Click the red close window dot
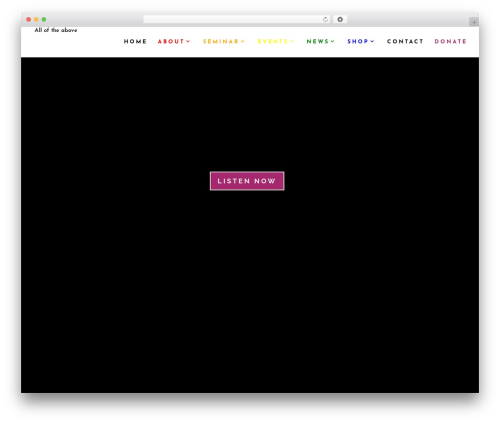The image size is (500, 423). tap(29, 20)
